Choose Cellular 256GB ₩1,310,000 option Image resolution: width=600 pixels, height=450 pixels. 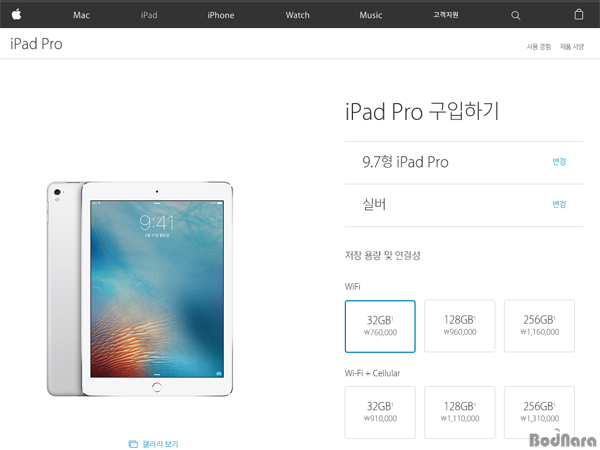point(539,412)
